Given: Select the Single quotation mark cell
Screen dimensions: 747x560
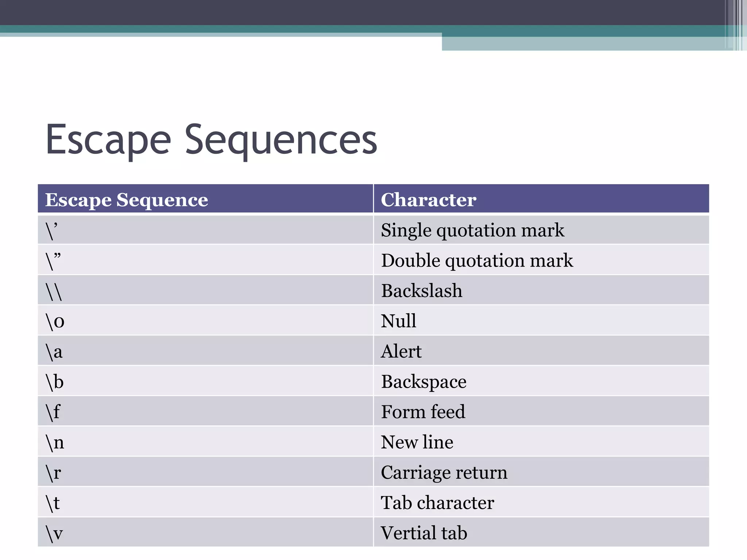Looking at the screenshot, I should (x=472, y=230).
